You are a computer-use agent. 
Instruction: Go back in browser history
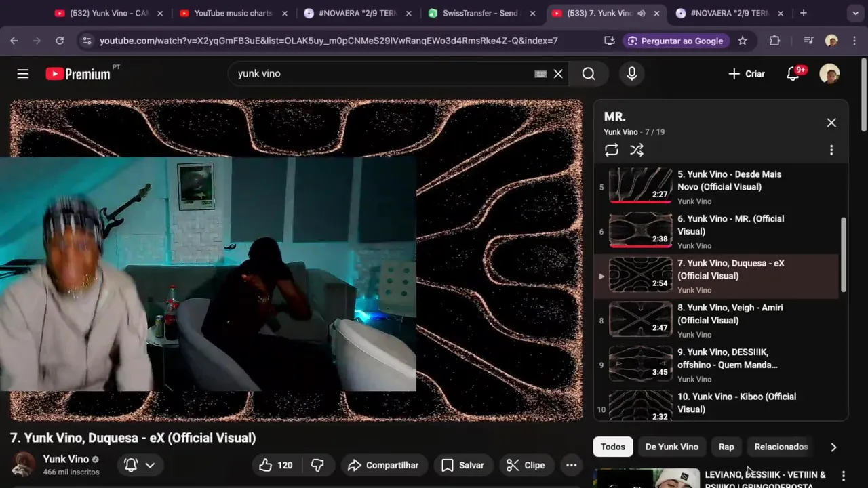coord(14,41)
